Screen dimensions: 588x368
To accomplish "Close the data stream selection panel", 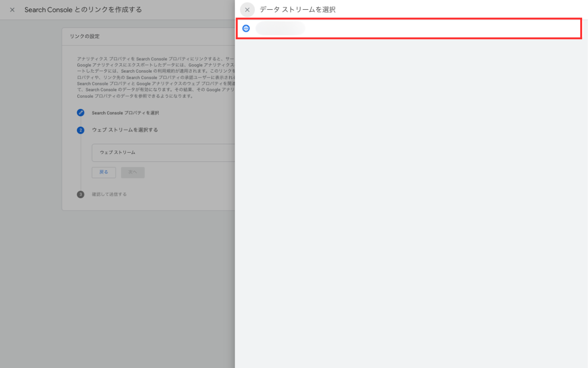I will click(247, 10).
